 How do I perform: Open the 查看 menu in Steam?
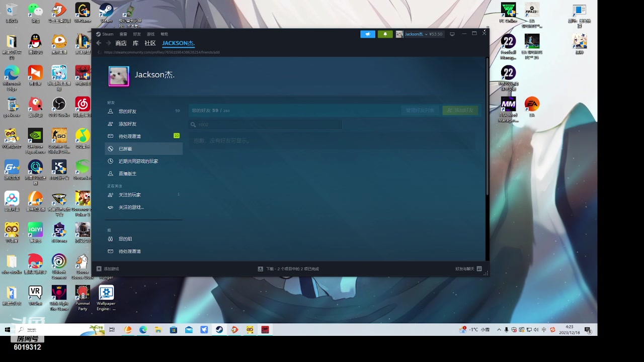tap(123, 34)
